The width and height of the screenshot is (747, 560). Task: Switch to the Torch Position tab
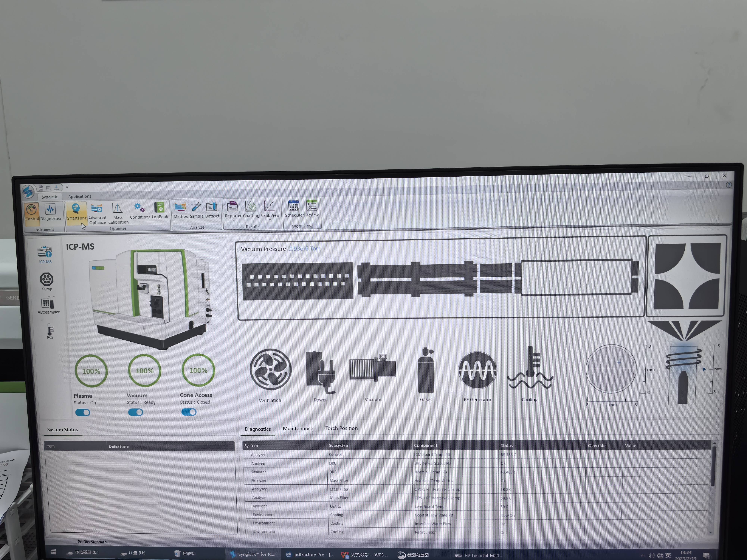point(341,428)
